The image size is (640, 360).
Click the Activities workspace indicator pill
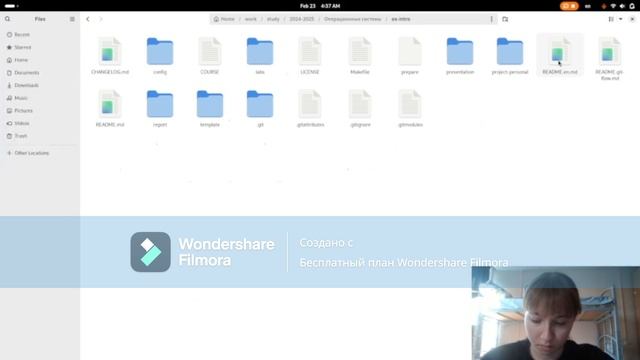tap(11, 6)
